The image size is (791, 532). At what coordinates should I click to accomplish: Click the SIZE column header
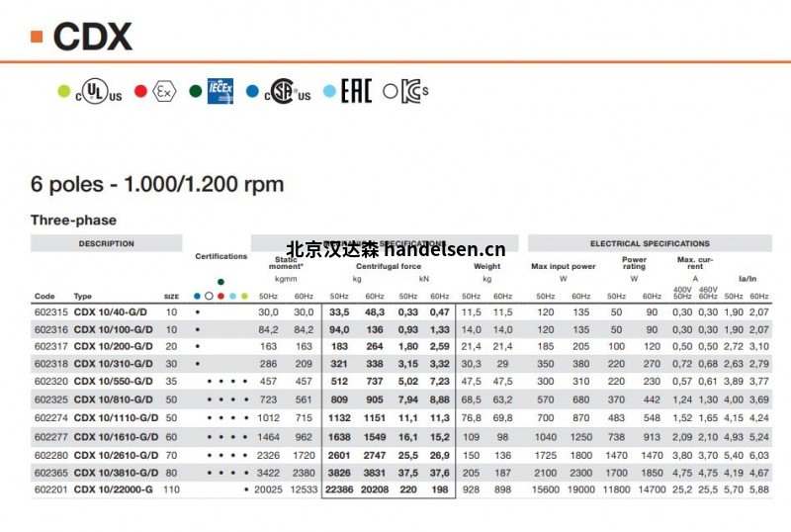(171, 297)
